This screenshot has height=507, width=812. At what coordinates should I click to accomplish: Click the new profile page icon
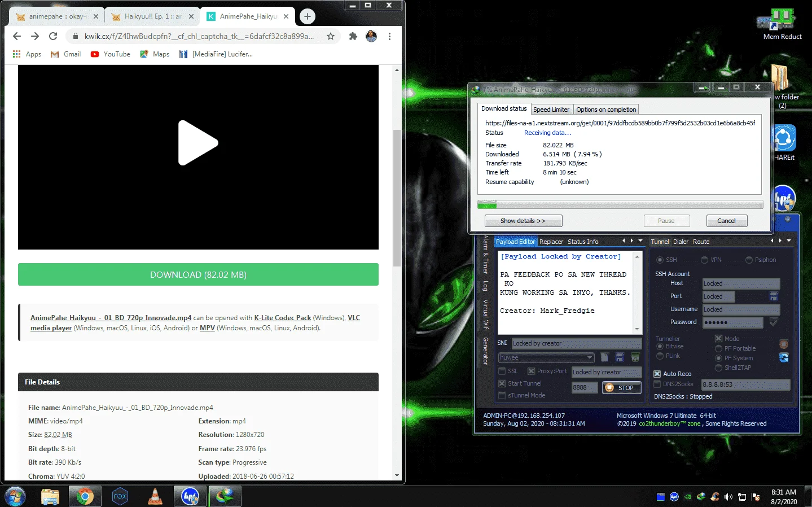(604, 357)
